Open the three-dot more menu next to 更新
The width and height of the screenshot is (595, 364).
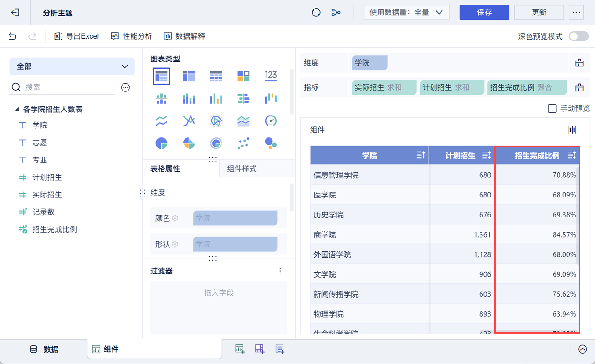[x=576, y=13]
